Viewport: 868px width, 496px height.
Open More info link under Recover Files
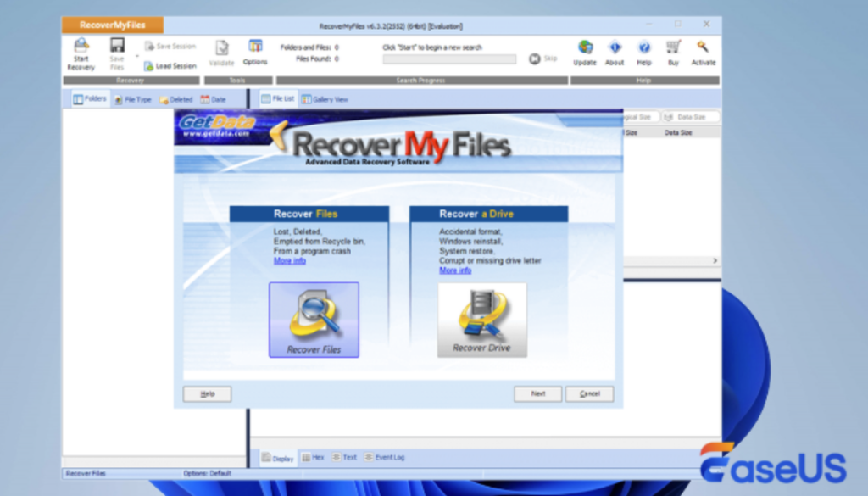tap(289, 261)
